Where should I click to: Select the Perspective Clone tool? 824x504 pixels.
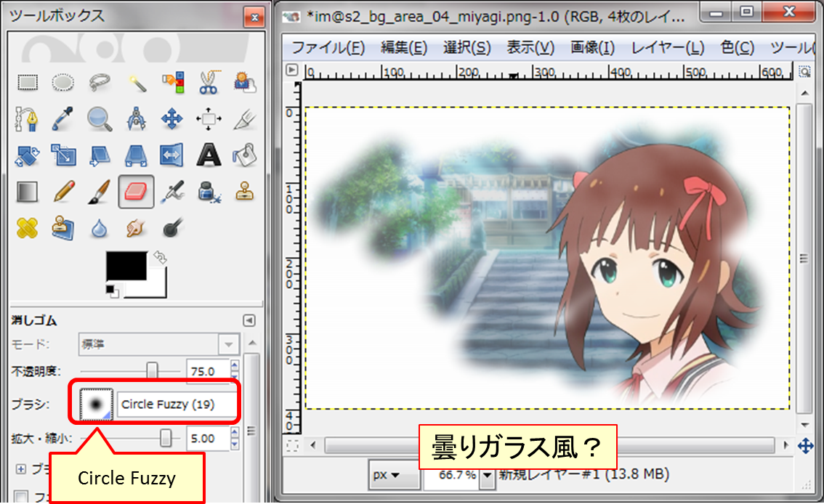[x=63, y=228]
